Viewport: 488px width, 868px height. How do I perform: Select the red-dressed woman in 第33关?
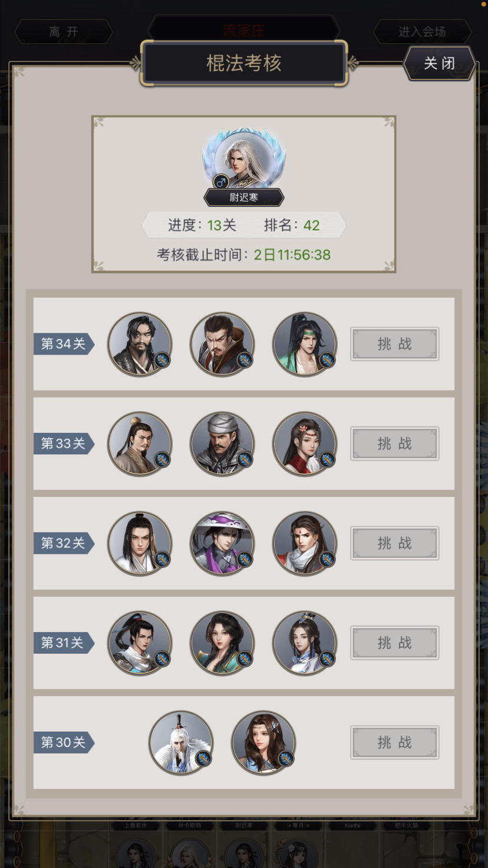pyautogui.click(x=305, y=443)
